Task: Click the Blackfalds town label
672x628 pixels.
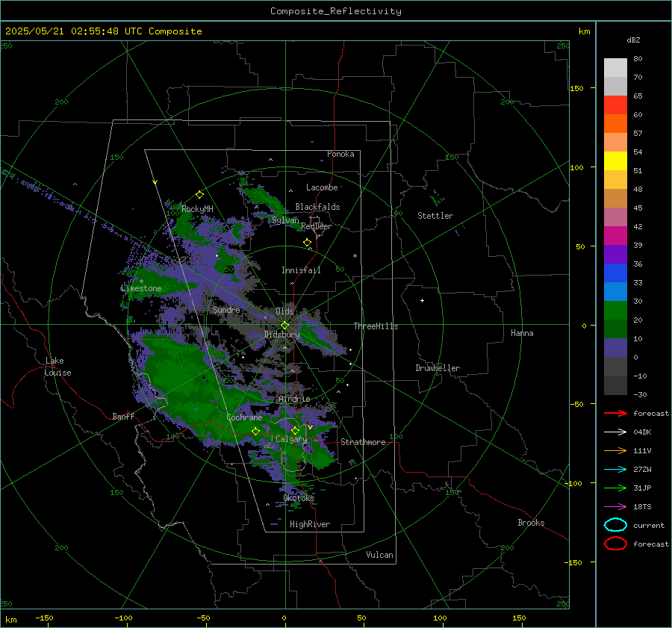Action: [x=317, y=207]
